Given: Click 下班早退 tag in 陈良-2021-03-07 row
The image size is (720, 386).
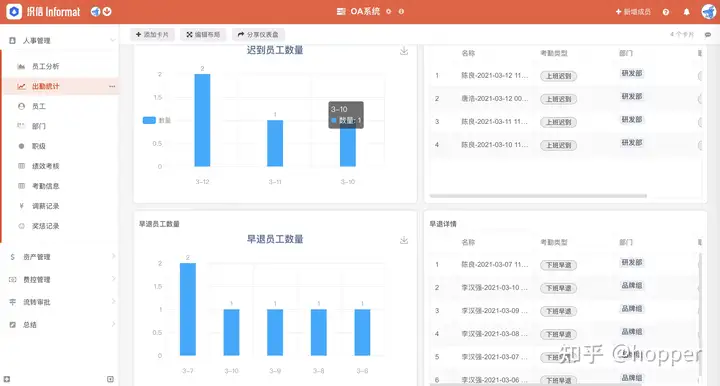Looking at the screenshot, I should pyautogui.click(x=558, y=265).
